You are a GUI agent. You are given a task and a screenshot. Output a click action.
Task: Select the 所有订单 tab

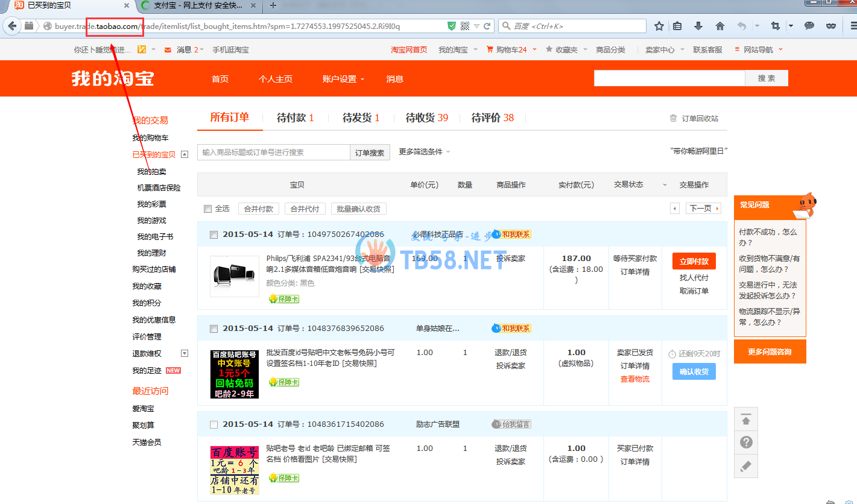230,117
